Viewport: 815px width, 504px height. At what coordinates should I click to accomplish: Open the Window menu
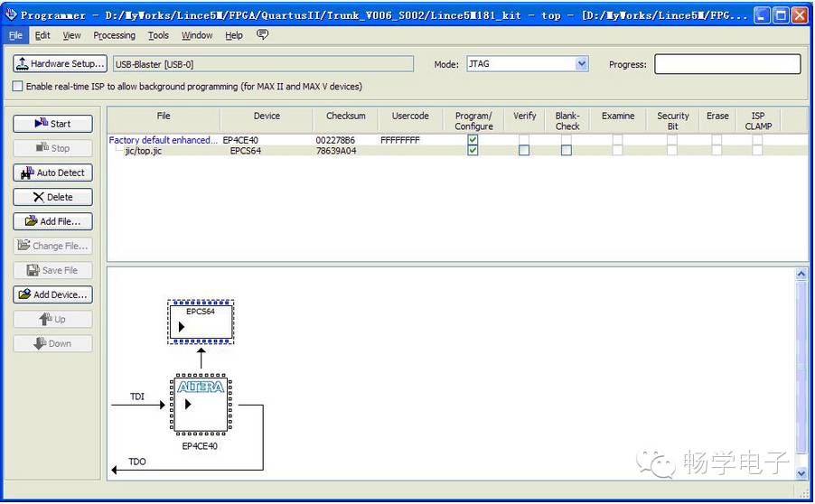click(x=196, y=35)
